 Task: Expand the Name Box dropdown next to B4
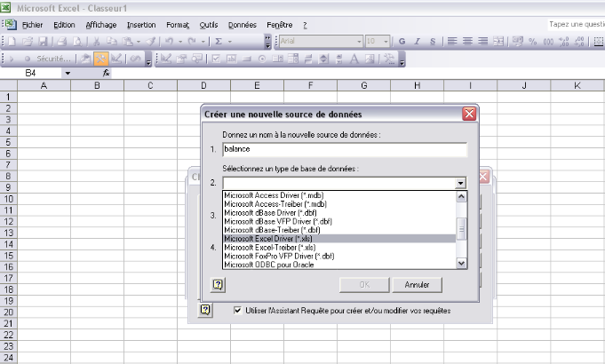68,73
